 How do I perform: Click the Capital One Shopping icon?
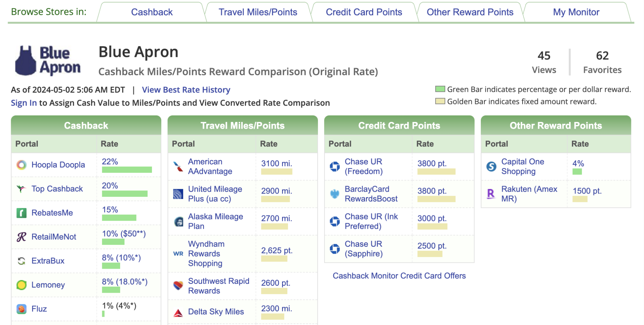coord(491,166)
